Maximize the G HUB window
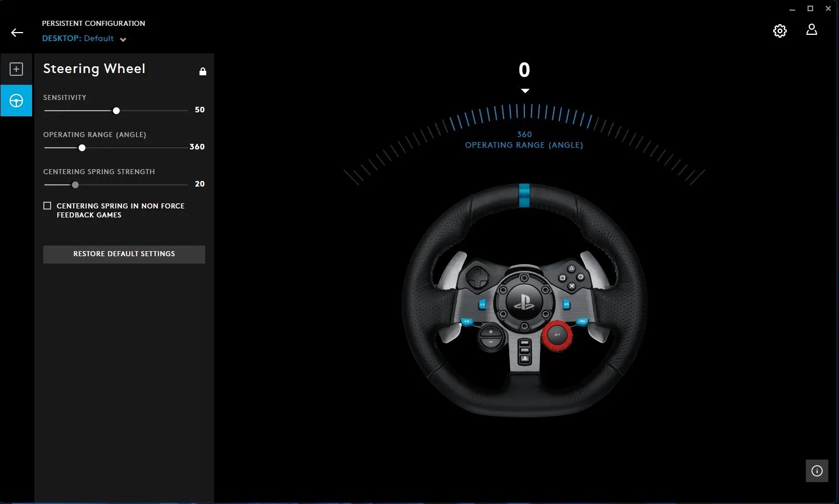 point(810,8)
